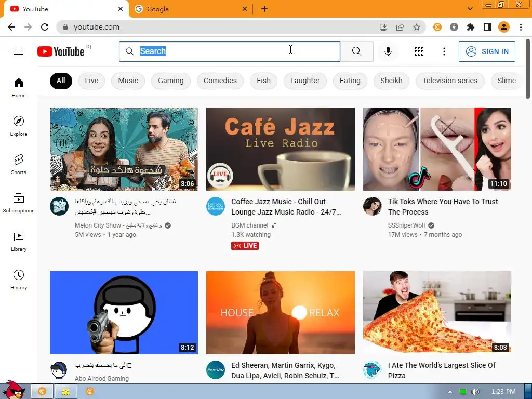532x399 pixels.
Task: Open browser profile avatar
Action: point(504,27)
